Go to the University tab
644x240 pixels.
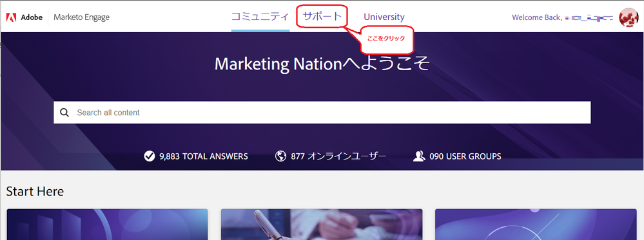point(384,17)
